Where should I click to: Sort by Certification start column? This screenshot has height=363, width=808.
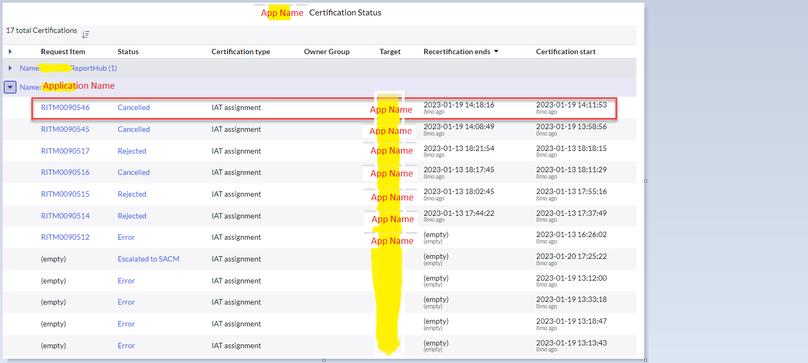[x=566, y=52]
